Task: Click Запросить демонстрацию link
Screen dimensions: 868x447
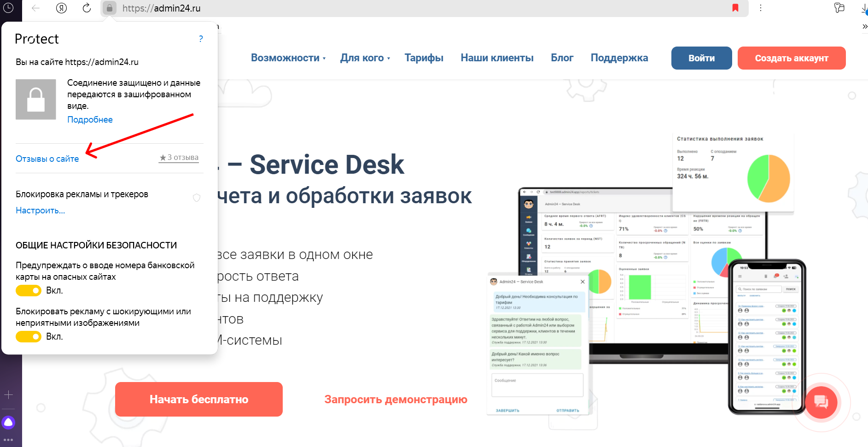Action: pyautogui.click(x=396, y=400)
